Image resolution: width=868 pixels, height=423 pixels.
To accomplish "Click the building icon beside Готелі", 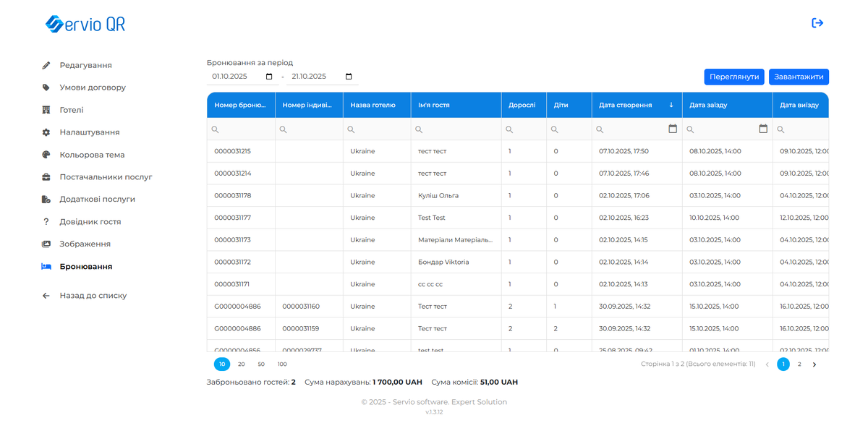I will 46,110.
